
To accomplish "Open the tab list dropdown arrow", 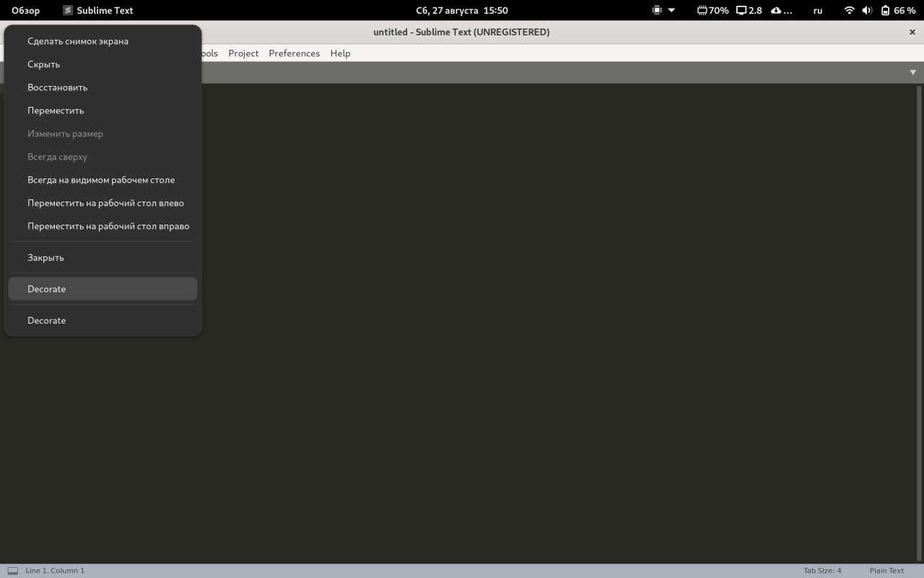I will 913,72.
